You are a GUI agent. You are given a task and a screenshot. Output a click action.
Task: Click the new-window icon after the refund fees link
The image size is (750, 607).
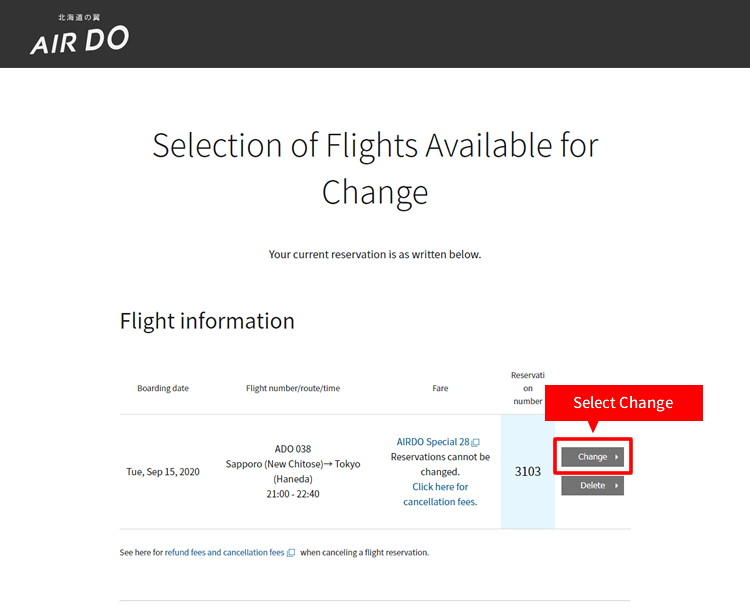click(x=291, y=553)
